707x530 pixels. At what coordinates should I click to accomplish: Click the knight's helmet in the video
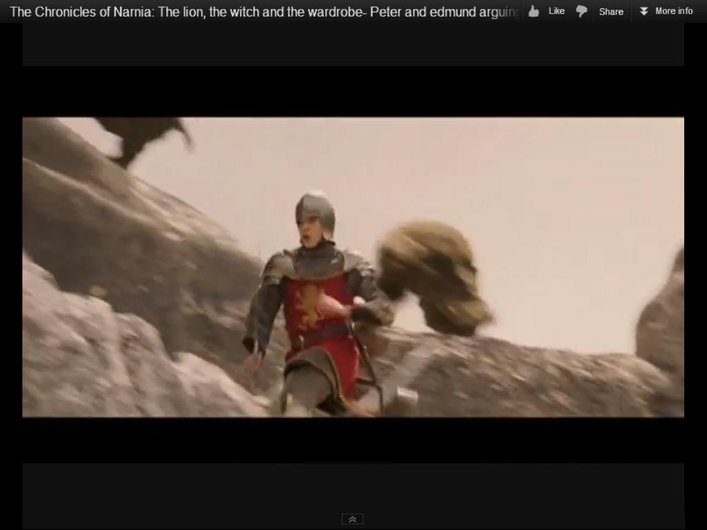tap(314, 210)
